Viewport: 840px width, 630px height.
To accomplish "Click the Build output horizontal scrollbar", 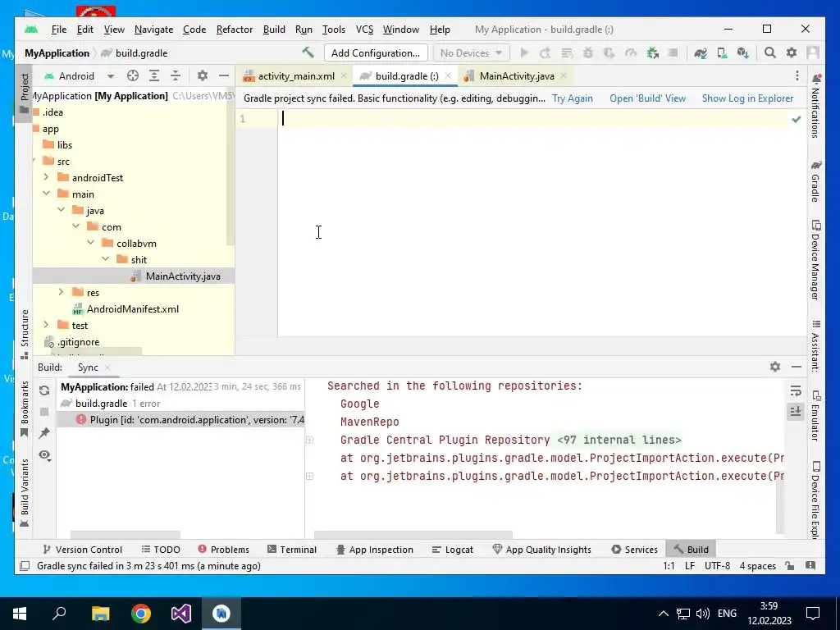I will (x=413, y=535).
